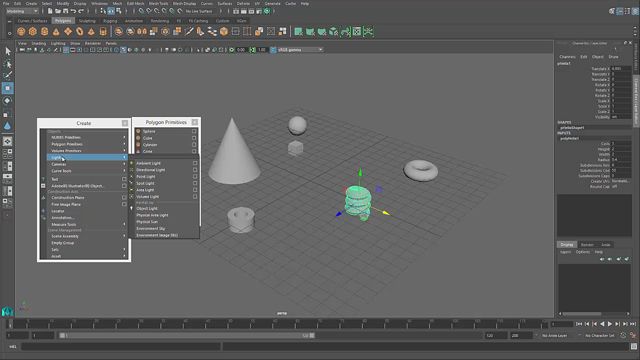640x360 pixels.
Task: Expand the Curve Tools submenu
Action: click(x=87, y=171)
